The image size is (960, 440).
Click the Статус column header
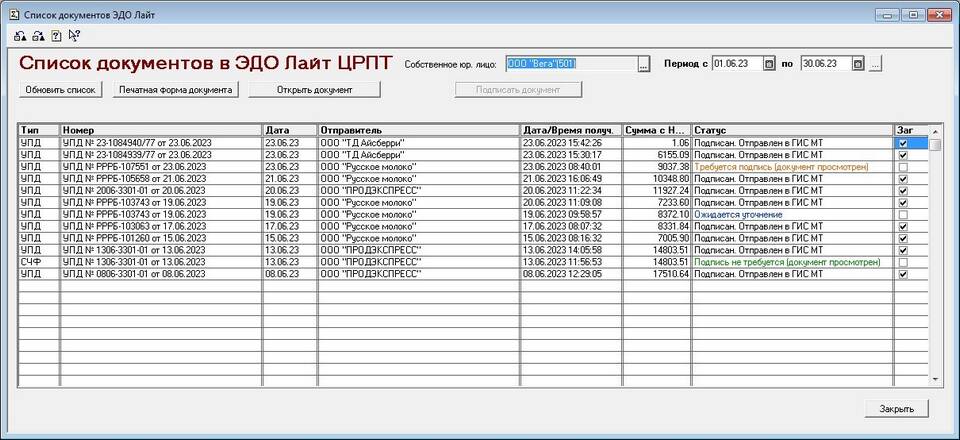pos(791,130)
